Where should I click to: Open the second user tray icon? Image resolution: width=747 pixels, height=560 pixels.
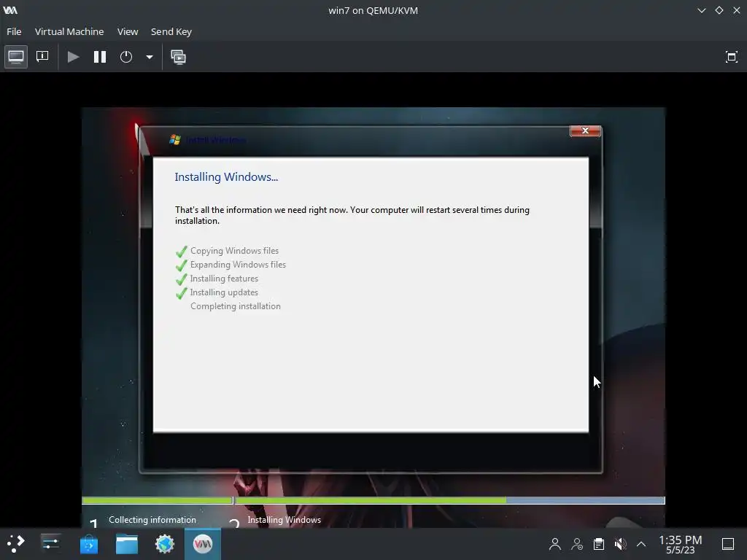point(577,544)
